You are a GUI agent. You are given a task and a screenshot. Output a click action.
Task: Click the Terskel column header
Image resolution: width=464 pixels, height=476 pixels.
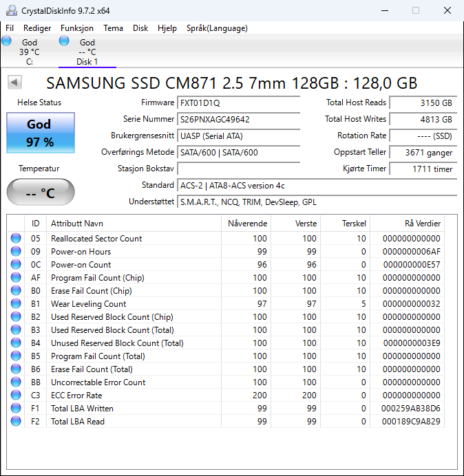(345, 224)
